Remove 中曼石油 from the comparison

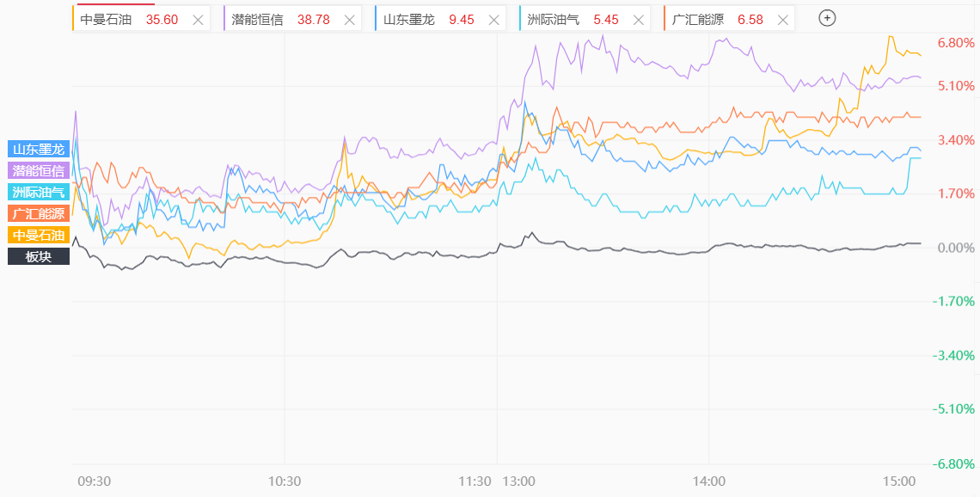coord(198,20)
